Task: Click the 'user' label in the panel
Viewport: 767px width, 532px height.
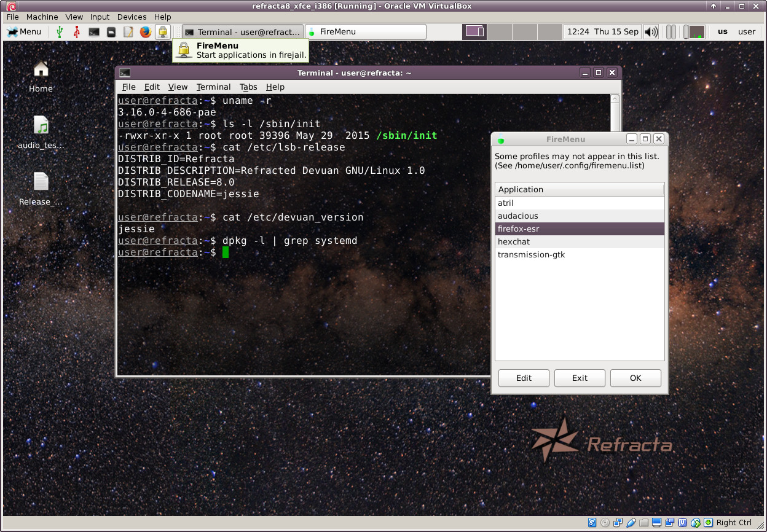Action: click(x=747, y=32)
